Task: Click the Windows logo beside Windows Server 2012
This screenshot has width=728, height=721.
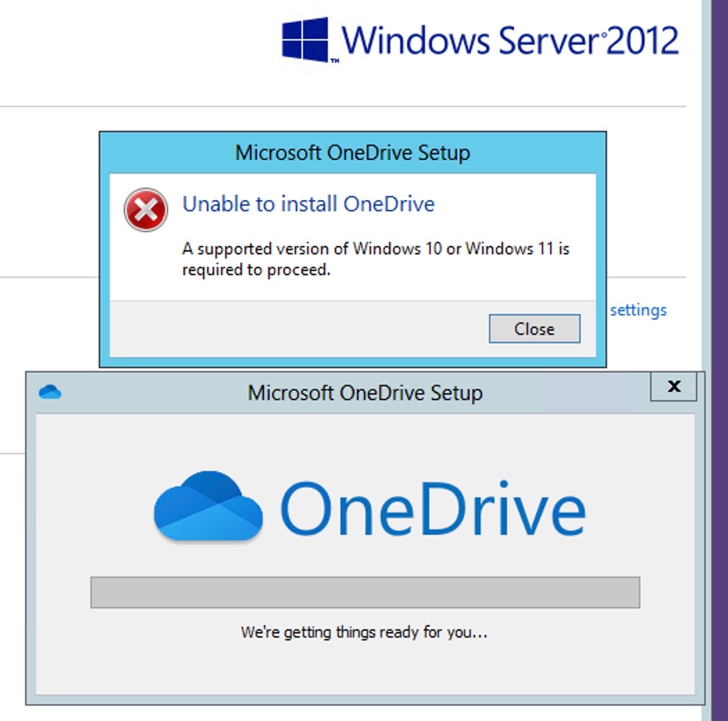Action: tap(306, 40)
